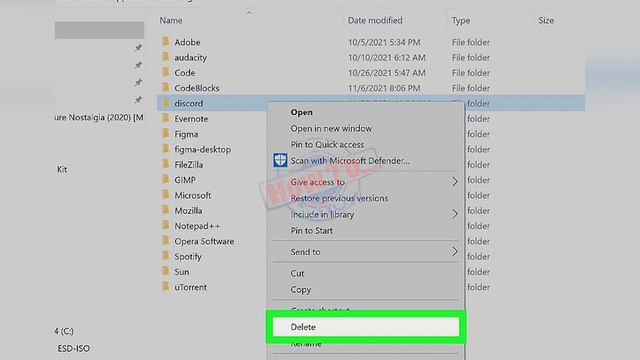The width and height of the screenshot is (640, 360).
Task: Click the Code folder icon
Action: coord(165,72)
